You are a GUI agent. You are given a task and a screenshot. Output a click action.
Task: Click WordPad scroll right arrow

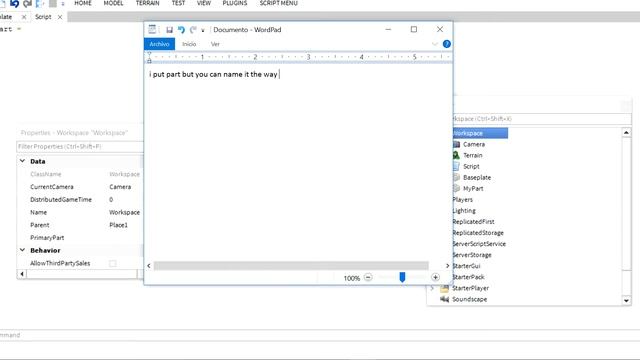pos(447,266)
